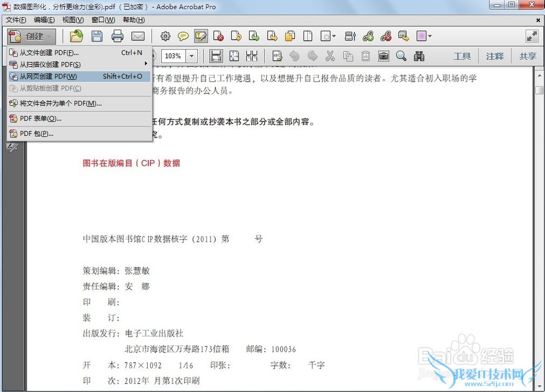Image resolution: width=545 pixels, height=392 pixels.
Task: Click the vertical scrollbar thumb
Action: [540, 90]
